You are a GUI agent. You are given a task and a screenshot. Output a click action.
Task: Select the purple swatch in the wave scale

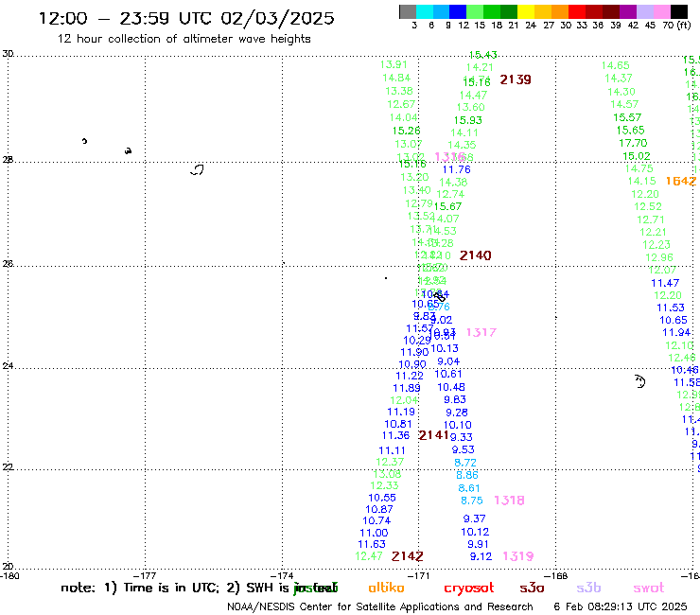pyautogui.click(x=628, y=11)
